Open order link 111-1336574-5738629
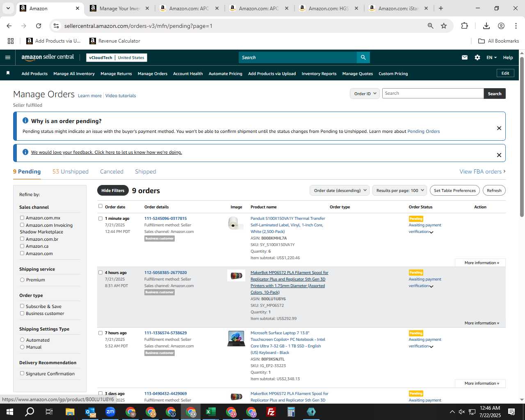Viewport: 525px width, 420px height. pos(165,333)
